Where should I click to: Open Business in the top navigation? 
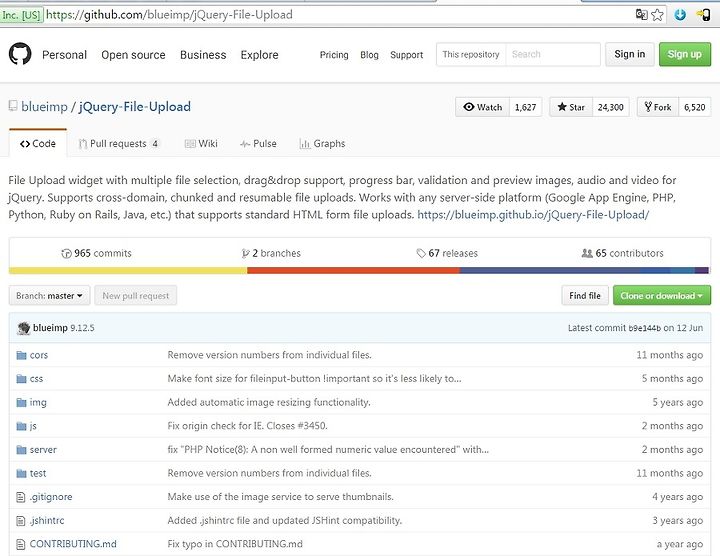tap(203, 55)
